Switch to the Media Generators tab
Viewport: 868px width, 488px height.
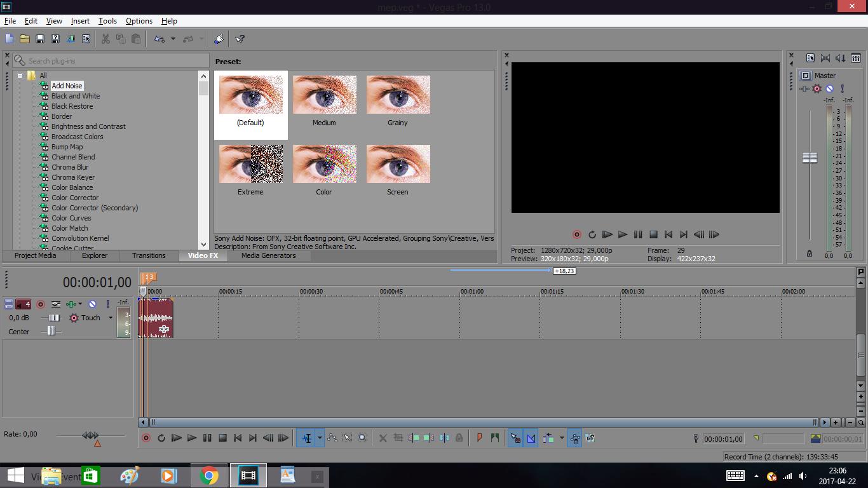point(268,255)
